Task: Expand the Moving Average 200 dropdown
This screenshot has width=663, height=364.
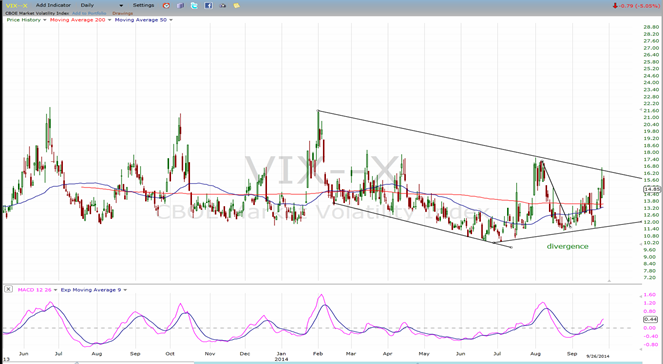Action: (x=109, y=20)
